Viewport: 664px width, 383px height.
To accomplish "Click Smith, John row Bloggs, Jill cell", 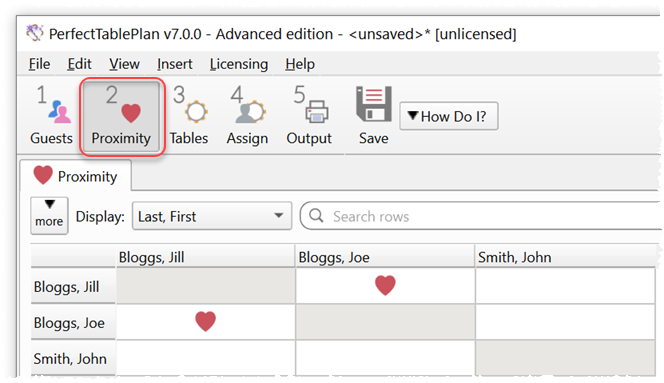I will pyautogui.click(x=206, y=358).
